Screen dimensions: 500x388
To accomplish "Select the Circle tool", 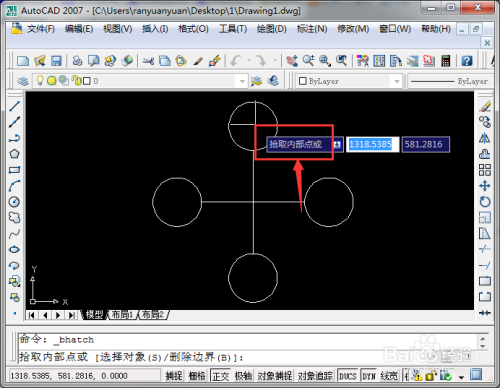I will point(14,202).
